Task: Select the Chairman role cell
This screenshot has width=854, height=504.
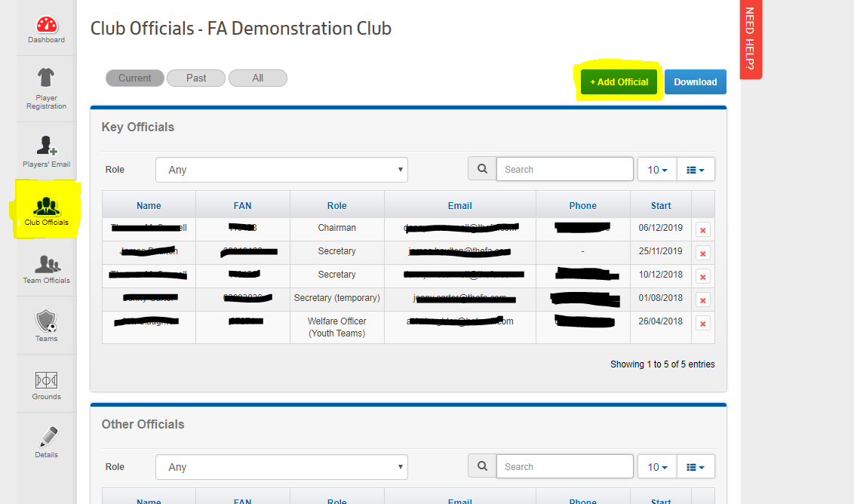Action: coord(336,228)
